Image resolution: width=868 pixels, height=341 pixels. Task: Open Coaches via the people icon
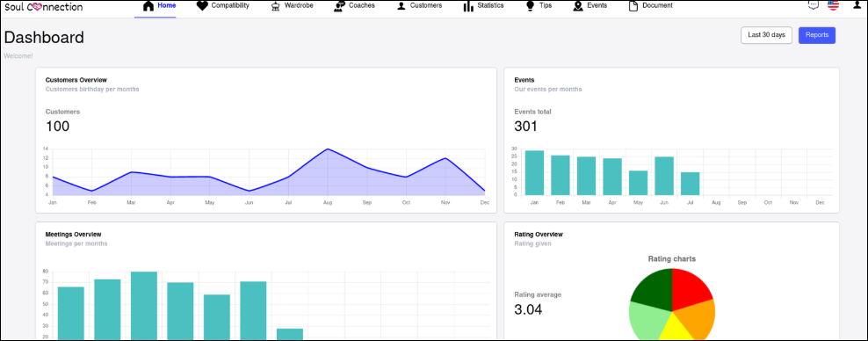coord(339,6)
